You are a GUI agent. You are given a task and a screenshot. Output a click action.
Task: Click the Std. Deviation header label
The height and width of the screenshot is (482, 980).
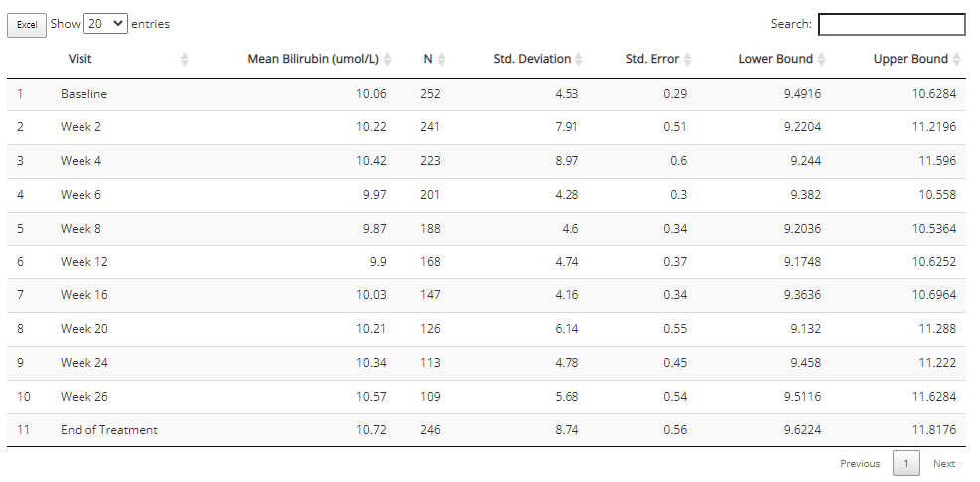pos(532,59)
